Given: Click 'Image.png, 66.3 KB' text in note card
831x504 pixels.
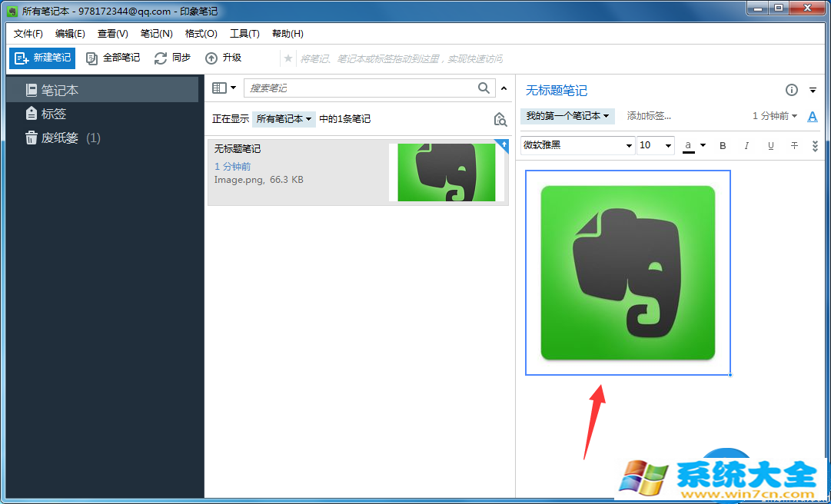Looking at the screenshot, I should point(258,180).
